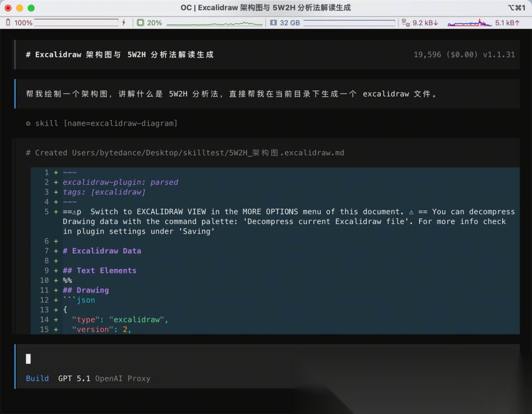The width and height of the screenshot is (532, 414).
Task: Focus the prompt input field
Action: tap(267, 359)
